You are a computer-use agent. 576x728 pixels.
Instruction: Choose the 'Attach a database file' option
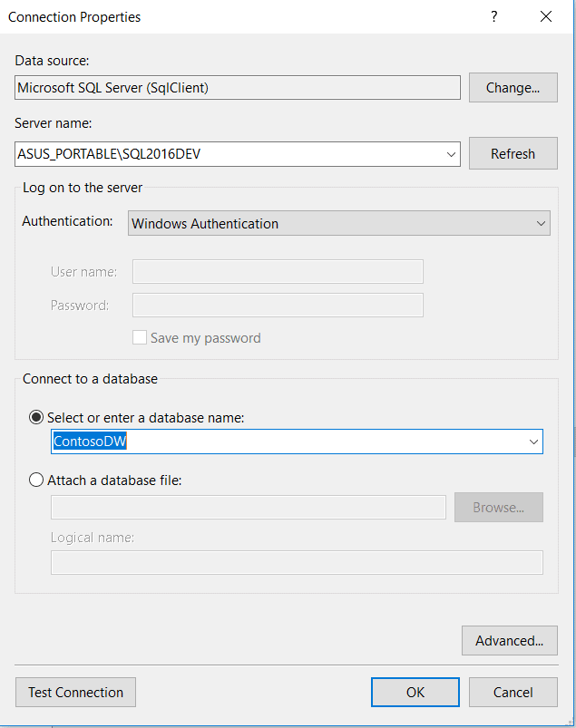pyautogui.click(x=36, y=480)
